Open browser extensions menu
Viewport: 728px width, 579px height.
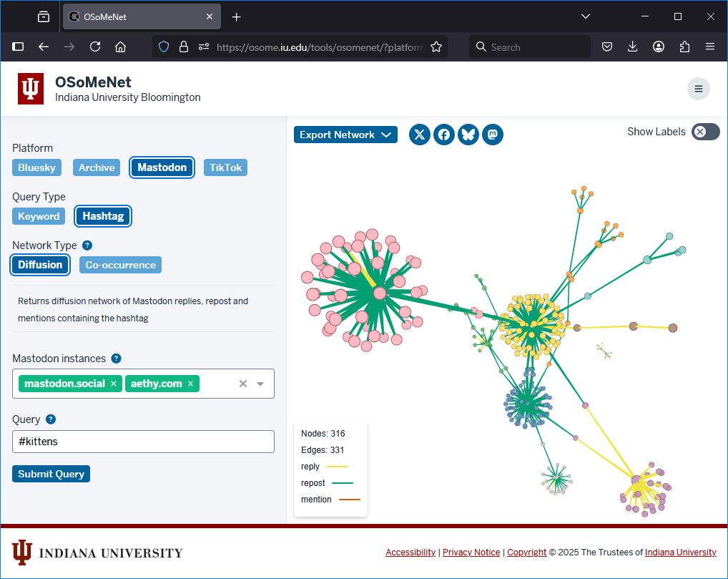pyautogui.click(x=684, y=47)
